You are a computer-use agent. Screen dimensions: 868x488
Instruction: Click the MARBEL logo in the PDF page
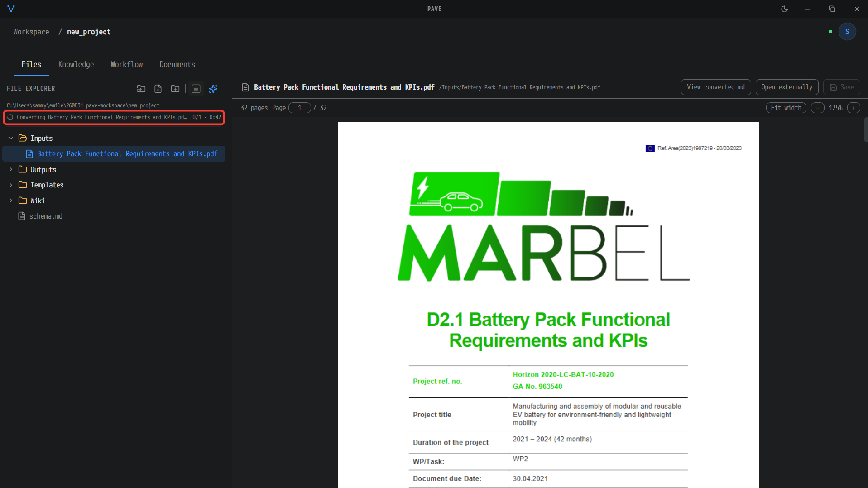(543, 226)
